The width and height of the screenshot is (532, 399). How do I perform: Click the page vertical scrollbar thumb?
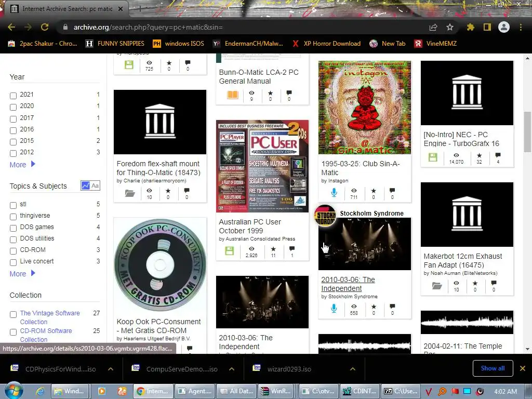click(527, 131)
